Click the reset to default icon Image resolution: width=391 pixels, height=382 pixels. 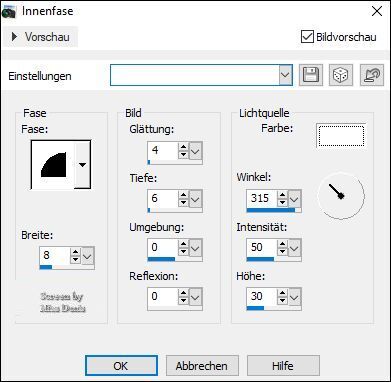click(x=371, y=75)
